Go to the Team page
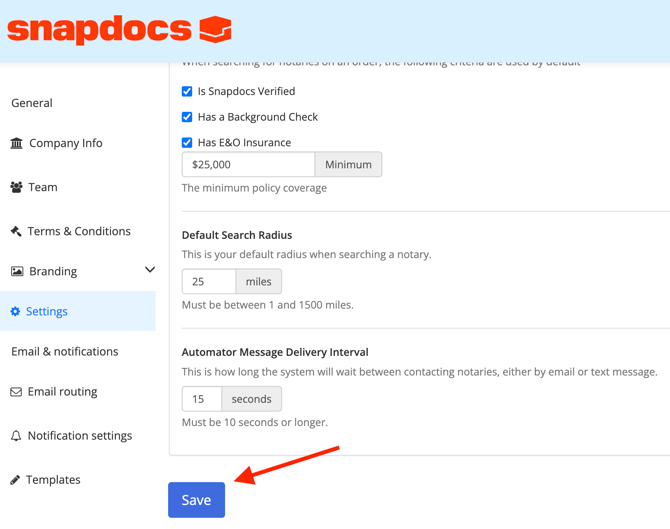This screenshot has width=670, height=529. coord(43,187)
